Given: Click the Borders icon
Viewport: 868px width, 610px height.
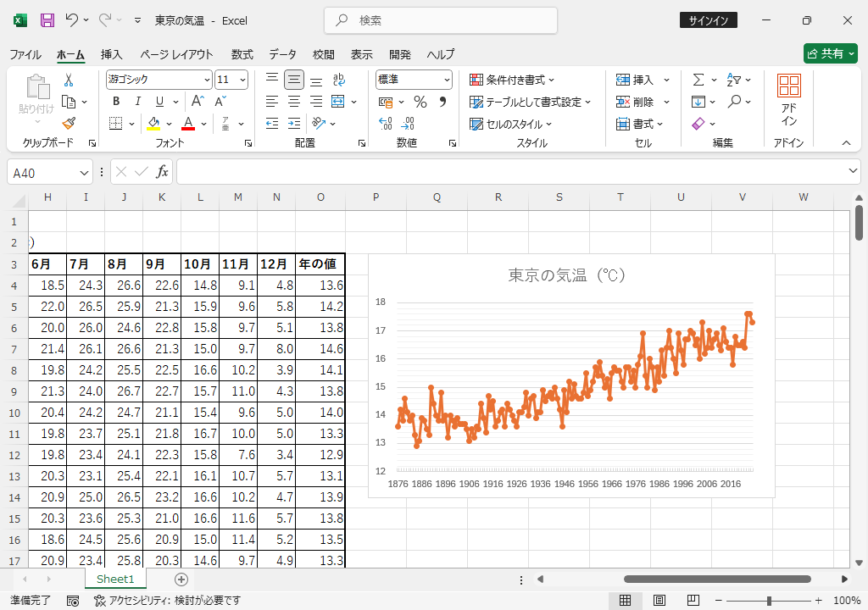Looking at the screenshot, I should [x=115, y=124].
